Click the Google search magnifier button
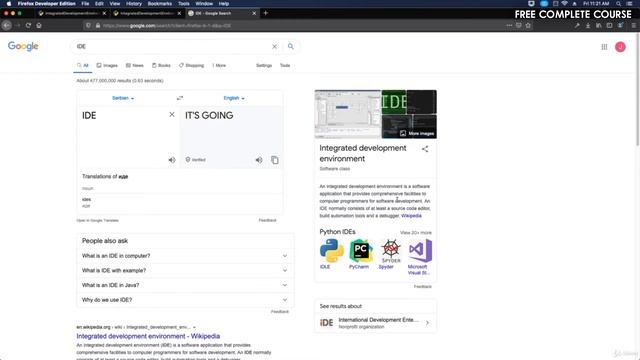Image resolution: width=640 pixels, height=360 pixels. point(291,47)
